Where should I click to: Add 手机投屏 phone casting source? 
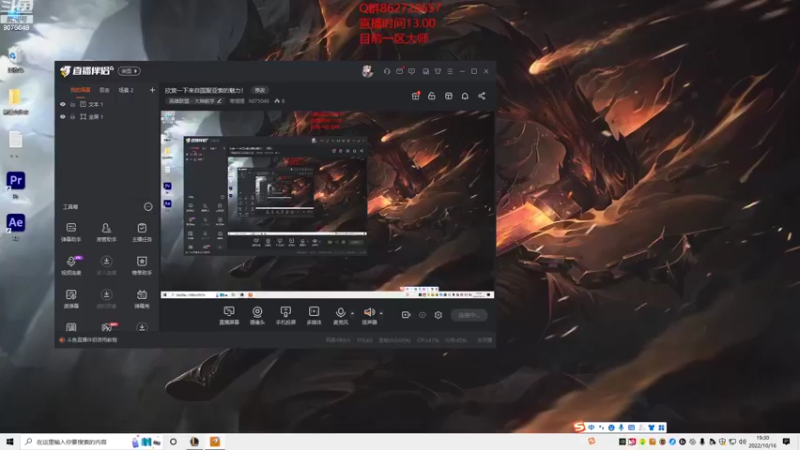pos(286,315)
